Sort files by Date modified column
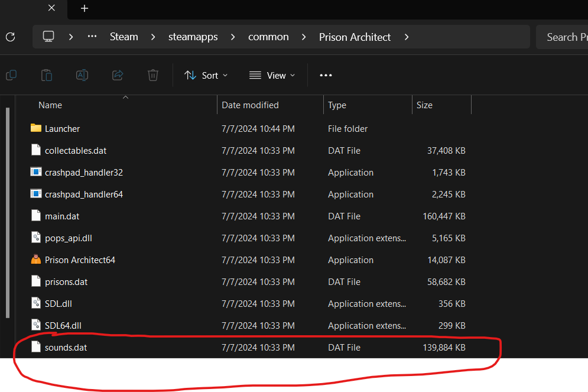Viewport: 588px width, 392px height. point(250,105)
